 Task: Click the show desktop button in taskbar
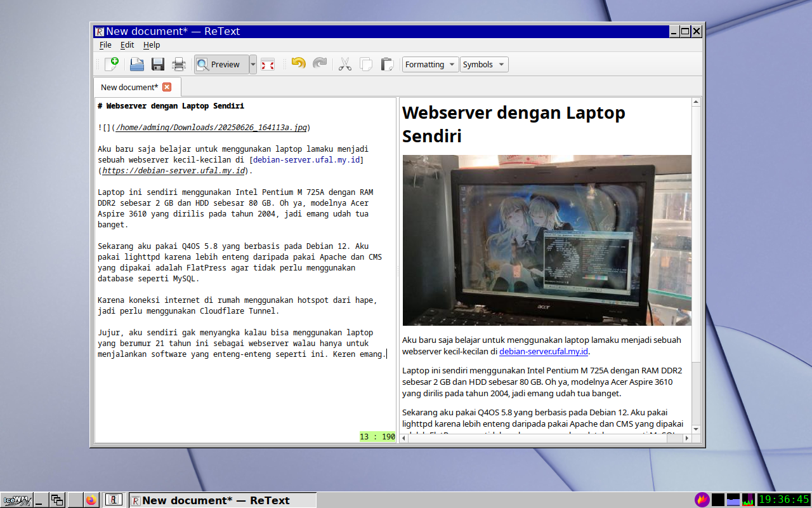pos(41,500)
